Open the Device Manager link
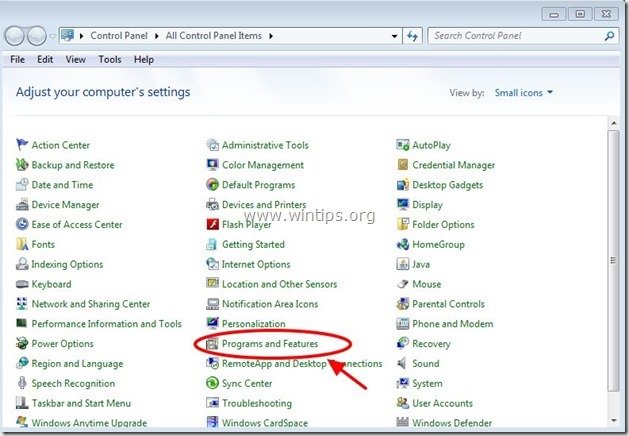 pos(65,205)
